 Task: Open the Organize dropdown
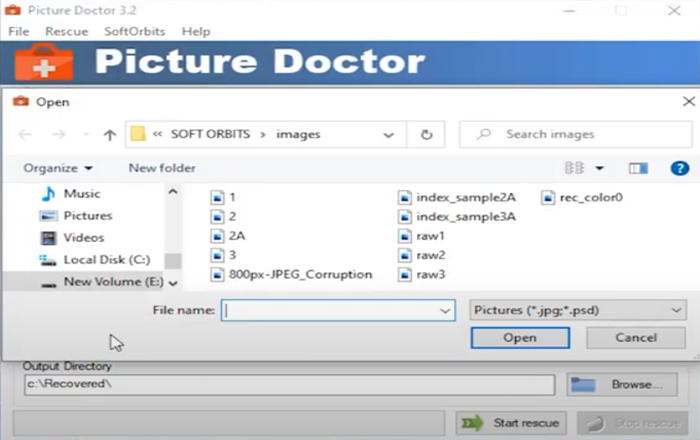pyautogui.click(x=58, y=168)
